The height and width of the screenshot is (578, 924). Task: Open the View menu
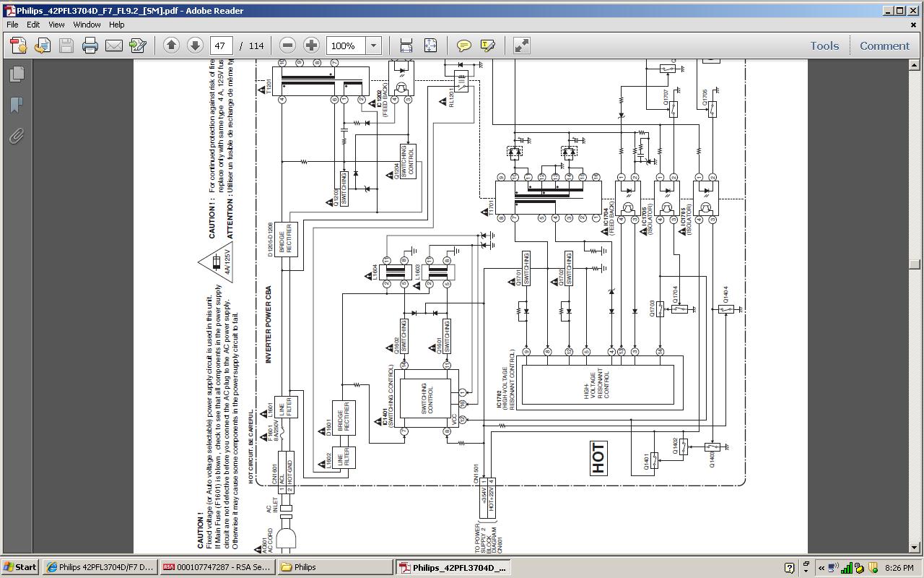coord(56,25)
